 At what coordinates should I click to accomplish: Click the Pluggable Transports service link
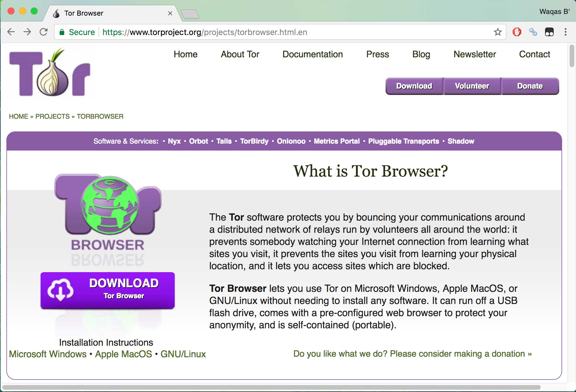(x=403, y=141)
